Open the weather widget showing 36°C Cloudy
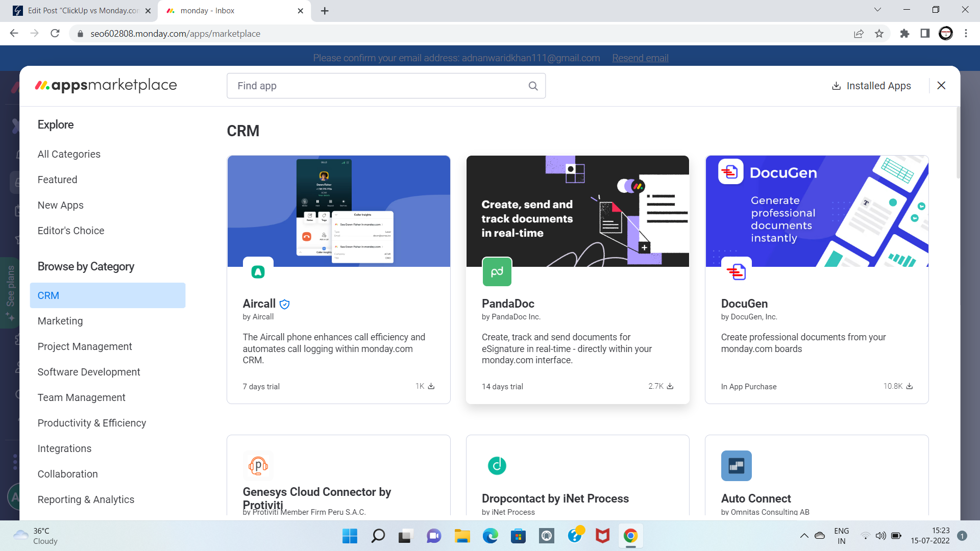Viewport: 980px width, 551px height. 36,536
